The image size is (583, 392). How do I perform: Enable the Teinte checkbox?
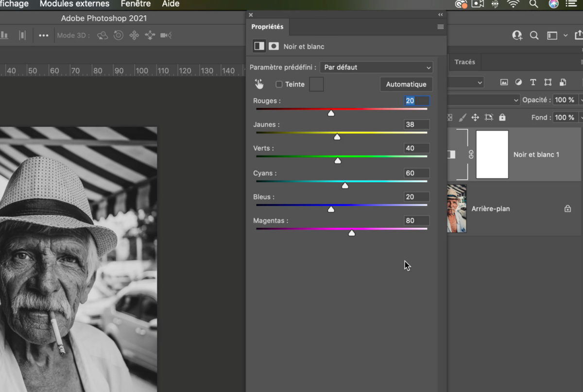[279, 84]
